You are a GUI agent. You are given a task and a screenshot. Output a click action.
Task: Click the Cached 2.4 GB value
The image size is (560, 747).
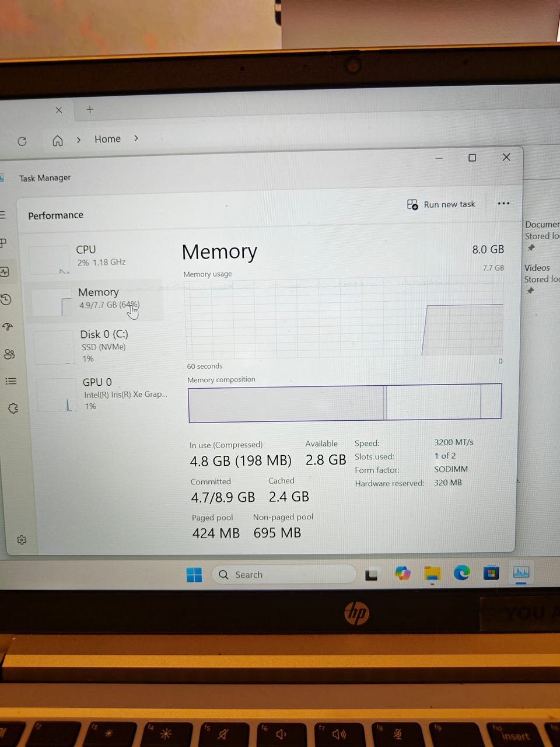point(289,497)
